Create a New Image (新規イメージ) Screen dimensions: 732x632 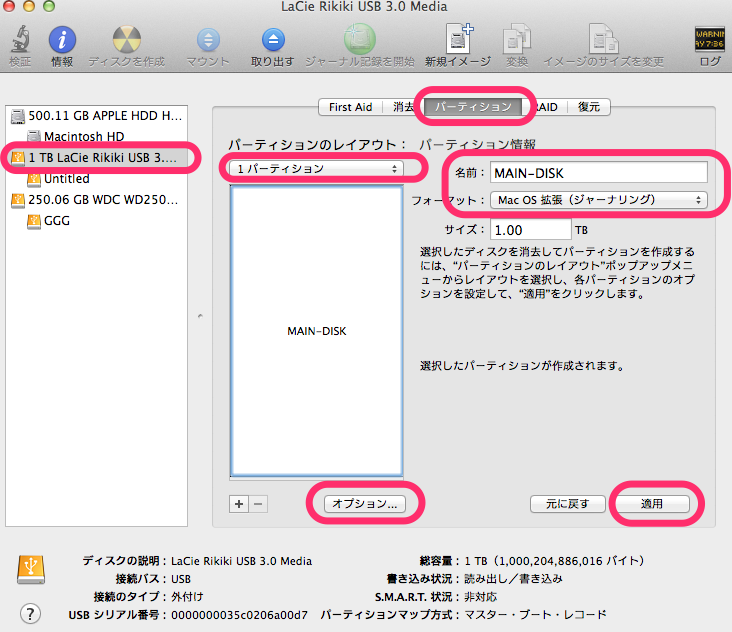pos(459,38)
